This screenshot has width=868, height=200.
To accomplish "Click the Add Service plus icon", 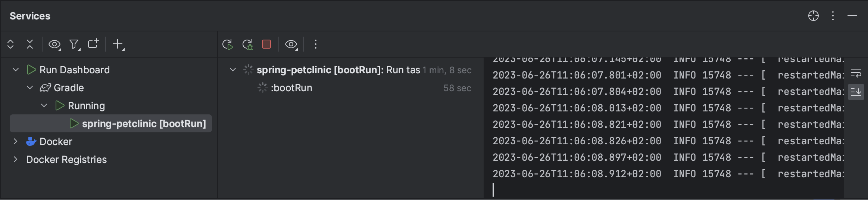I will point(118,44).
